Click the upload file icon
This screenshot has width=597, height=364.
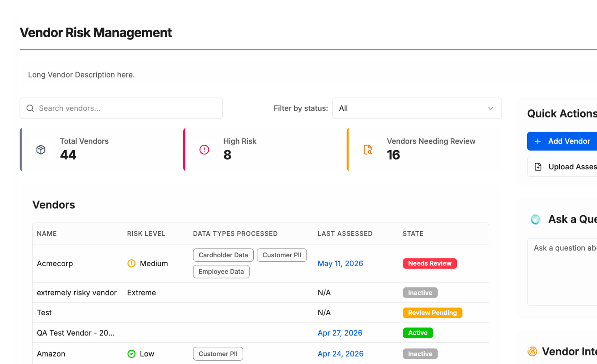pyautogui.click(x=538, y=167)
